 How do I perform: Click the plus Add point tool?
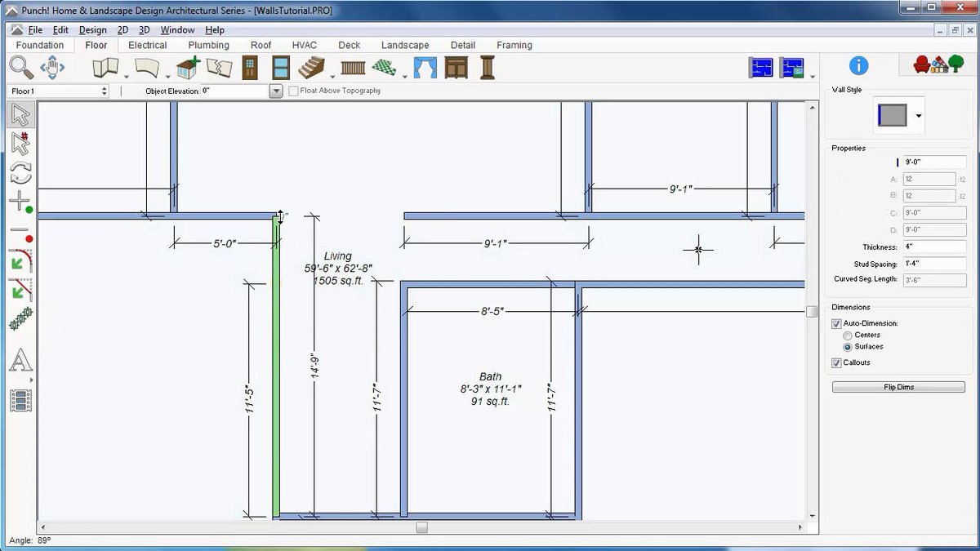[x=20, y=201]
